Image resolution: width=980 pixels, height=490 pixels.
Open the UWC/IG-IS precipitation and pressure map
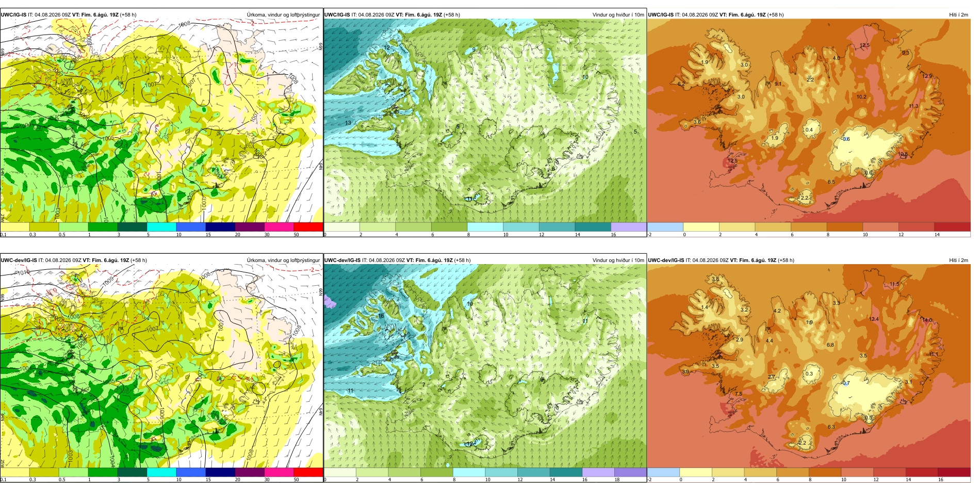click(161, 123)
